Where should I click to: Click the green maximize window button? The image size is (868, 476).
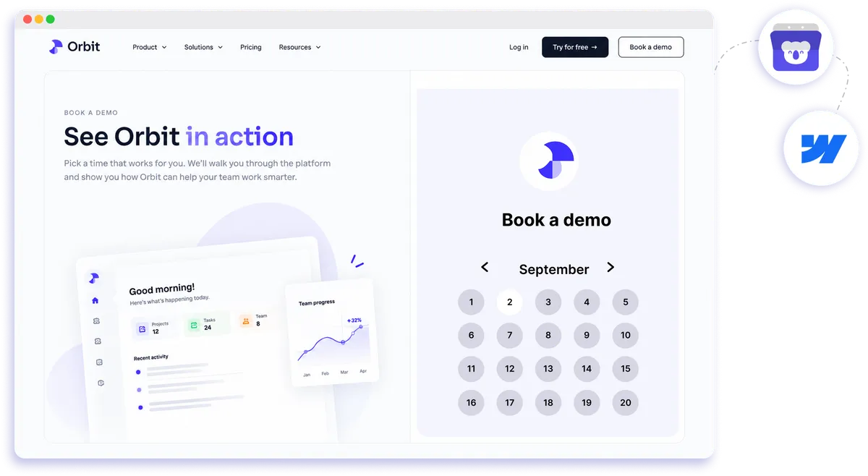click(x=50, y=20)
